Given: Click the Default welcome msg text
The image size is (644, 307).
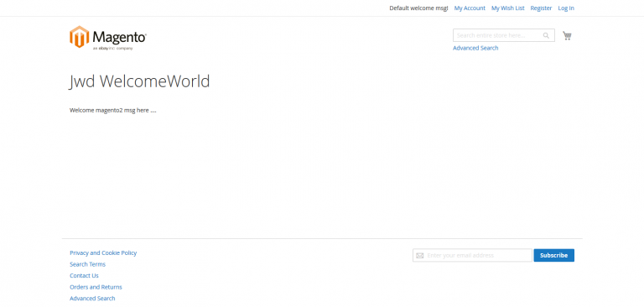Looking at the screenshot, I should (x=418, y=8).
